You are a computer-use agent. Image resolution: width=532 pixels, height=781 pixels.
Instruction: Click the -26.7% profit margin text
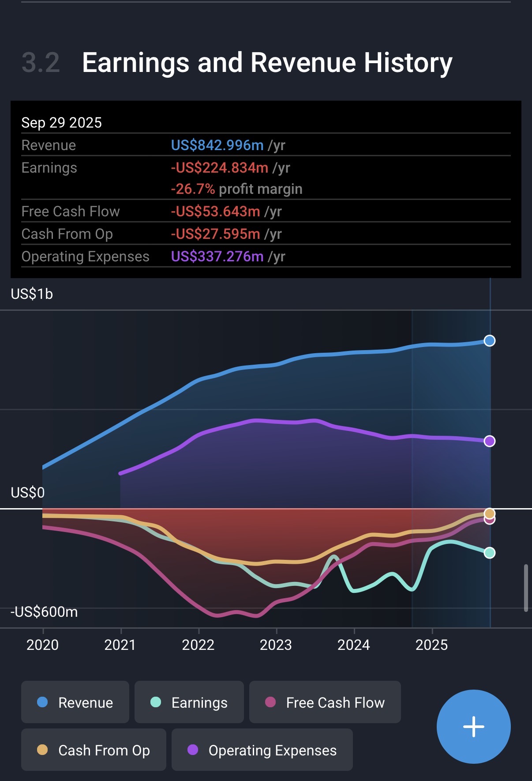(x=236, y=189)
